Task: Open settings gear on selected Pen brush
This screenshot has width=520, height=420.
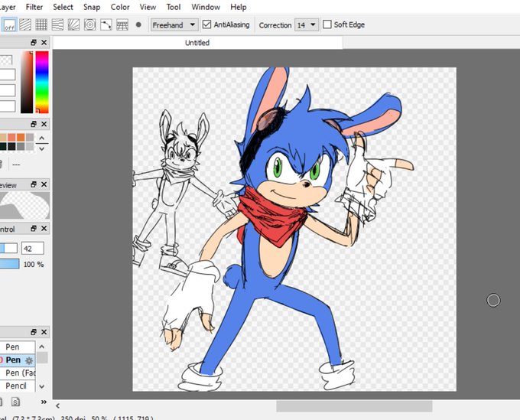Action: 29,360
